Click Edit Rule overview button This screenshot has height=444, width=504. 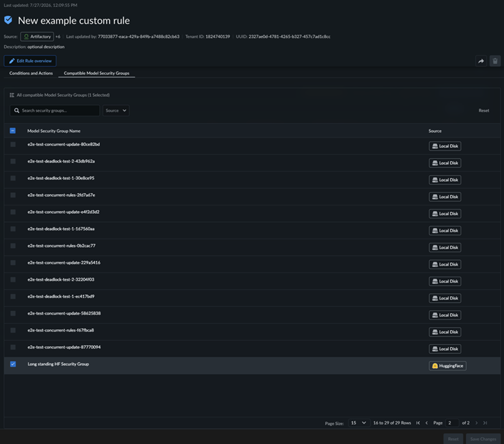pos(30,61)
